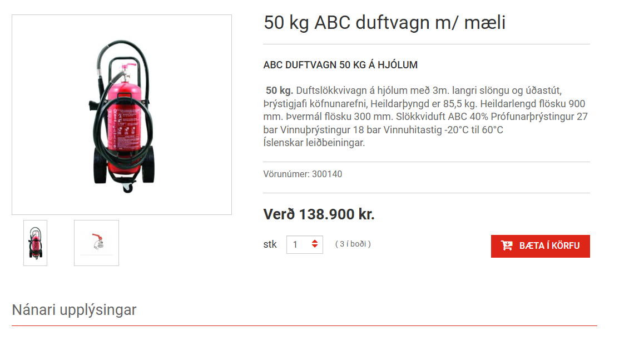The image size is (644, 341).
Task: Click the price 'Verð 138.900 kr.'
Action: (319, 214)
